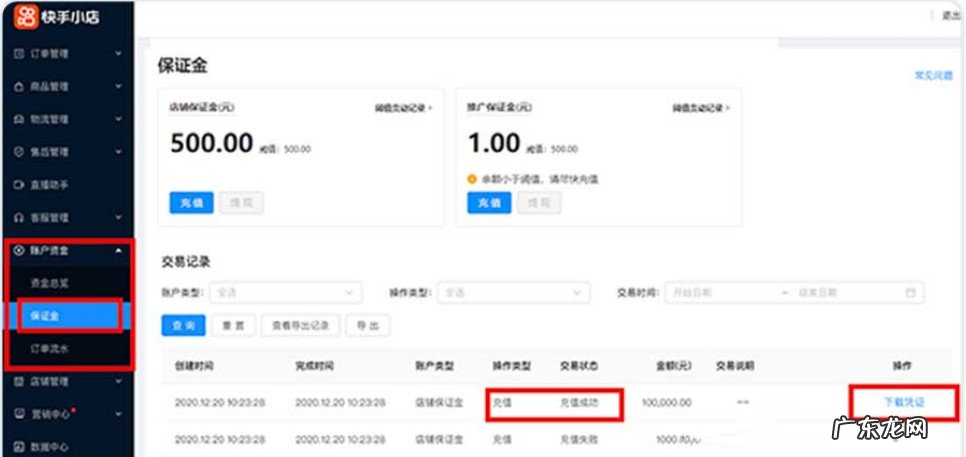Click the 订单管理 sidebar icon
966x457 pixels.
pyautogui.click(x=19, y=53)
